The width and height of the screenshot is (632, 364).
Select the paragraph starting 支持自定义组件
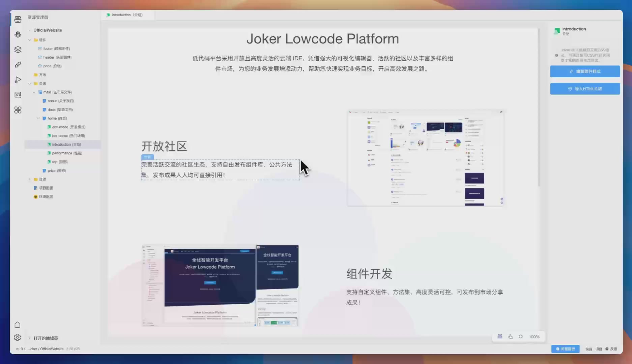(425, 297)
